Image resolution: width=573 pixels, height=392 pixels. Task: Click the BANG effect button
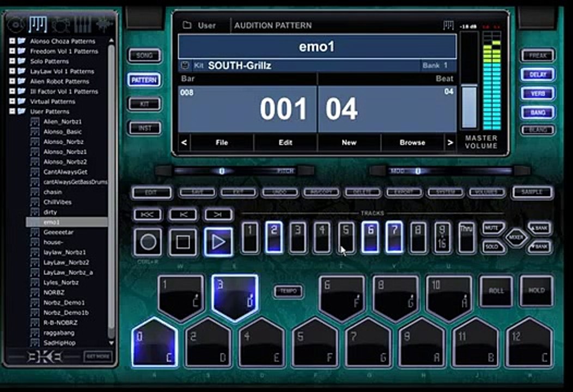click(x=538, y=113)
